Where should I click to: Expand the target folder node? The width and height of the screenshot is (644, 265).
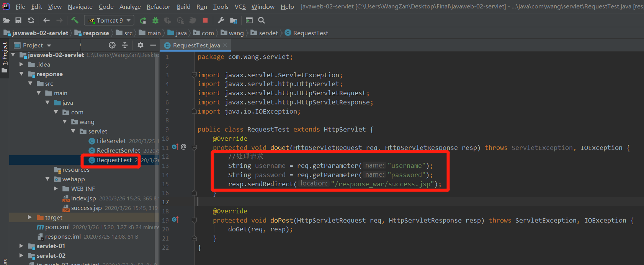click(30, 217)
